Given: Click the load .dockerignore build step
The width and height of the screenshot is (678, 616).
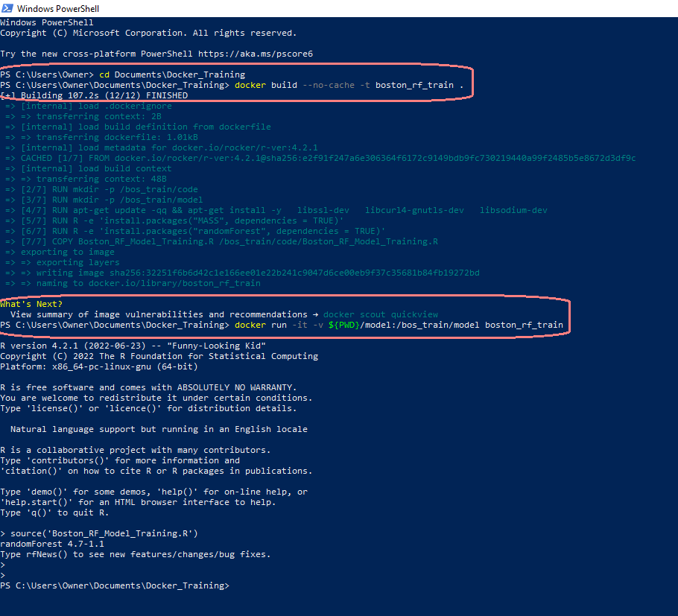Looking at the screenshot, I should click(97, 106).
